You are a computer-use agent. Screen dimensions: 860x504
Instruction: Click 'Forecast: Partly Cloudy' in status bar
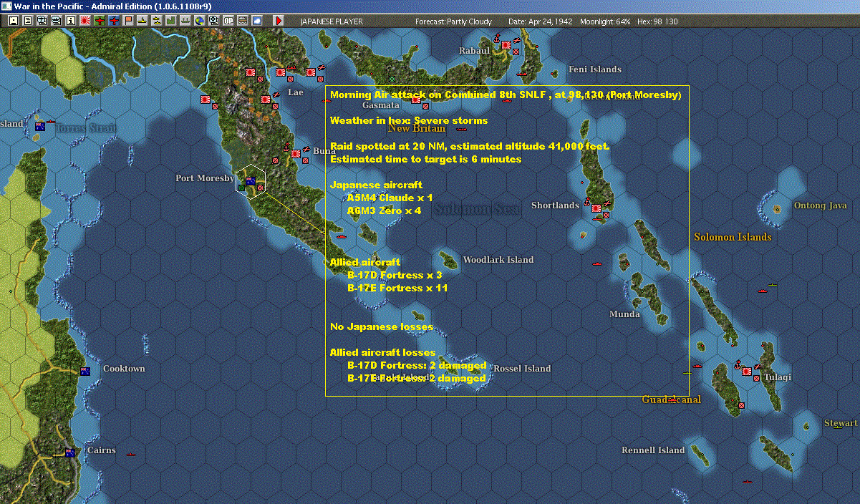pyautogui.click(x=454, y=21)
